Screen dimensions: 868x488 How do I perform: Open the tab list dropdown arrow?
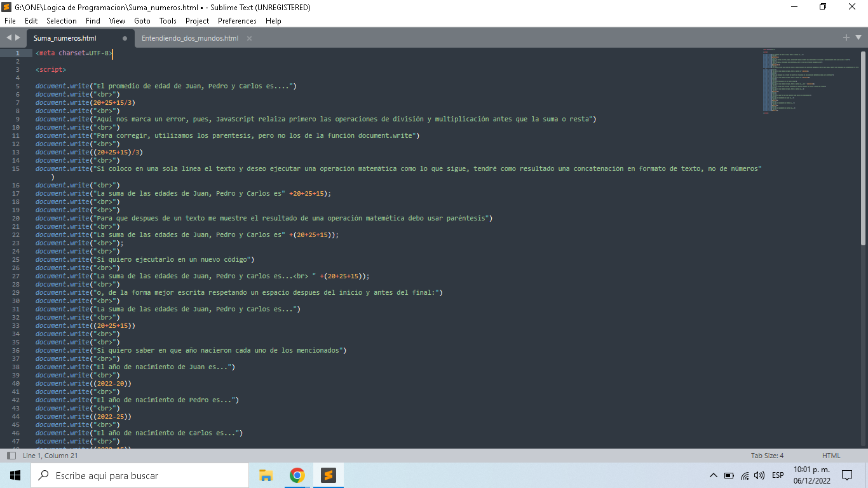click(x=858, y=38)
